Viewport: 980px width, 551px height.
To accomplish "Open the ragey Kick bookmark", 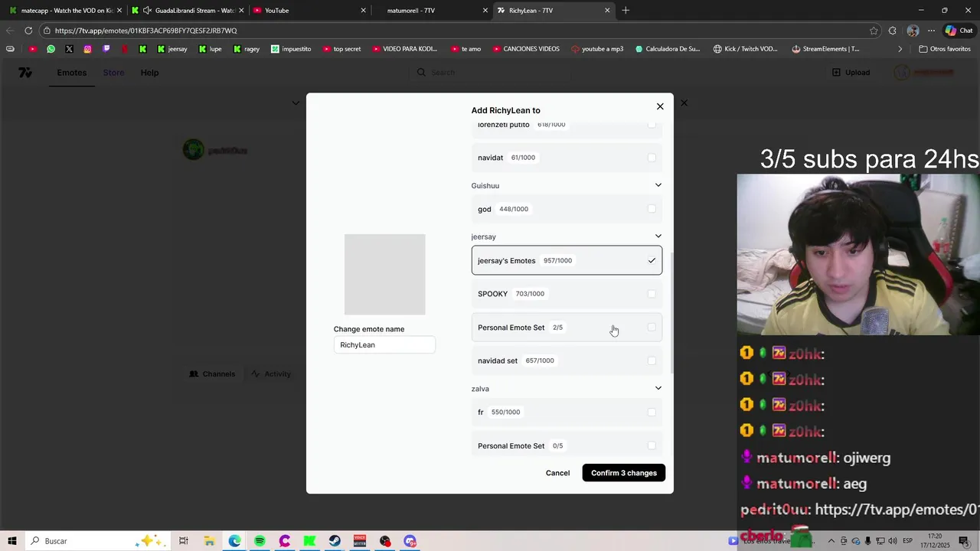I will point(247,49).
